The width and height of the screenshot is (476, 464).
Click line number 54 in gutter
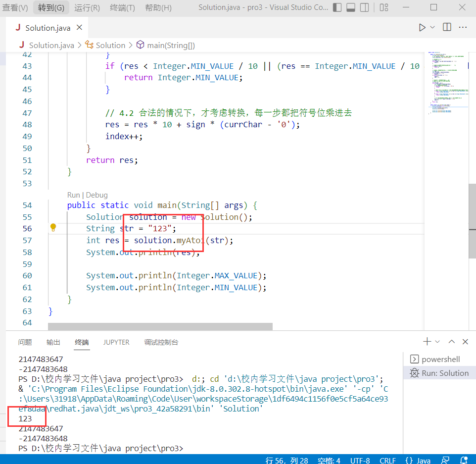[x=27, y=206]
